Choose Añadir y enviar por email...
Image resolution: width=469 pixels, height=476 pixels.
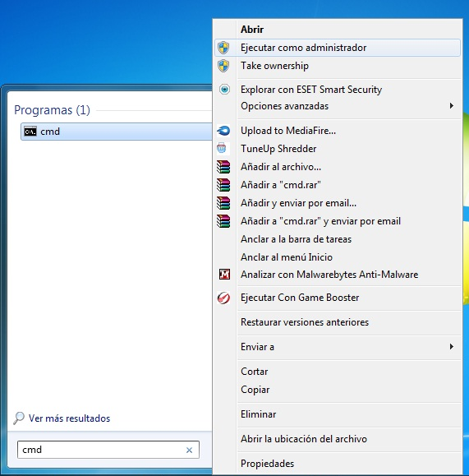point(338,203)
